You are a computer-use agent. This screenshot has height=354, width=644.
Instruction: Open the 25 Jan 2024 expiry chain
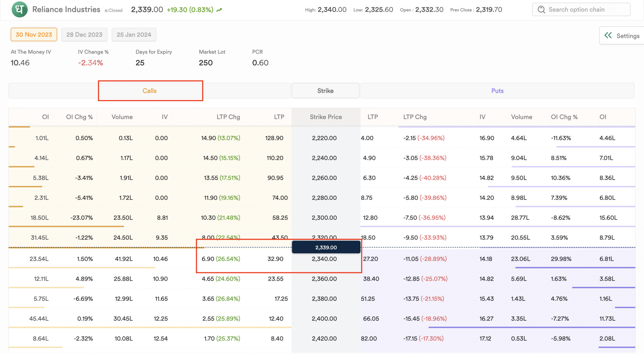(x=134, y=35)
